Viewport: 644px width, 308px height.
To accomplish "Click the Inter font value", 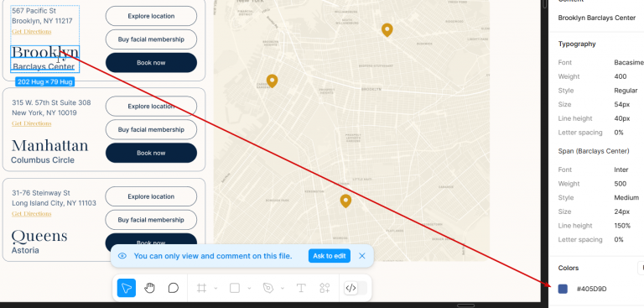I will [621, 170].
